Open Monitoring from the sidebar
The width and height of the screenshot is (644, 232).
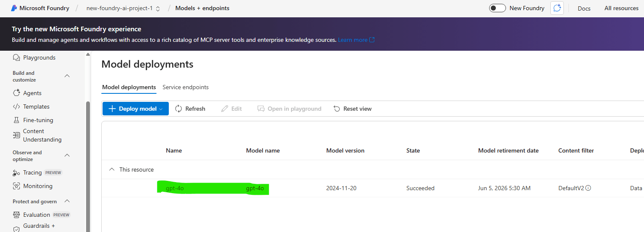[x=38, y=186]
